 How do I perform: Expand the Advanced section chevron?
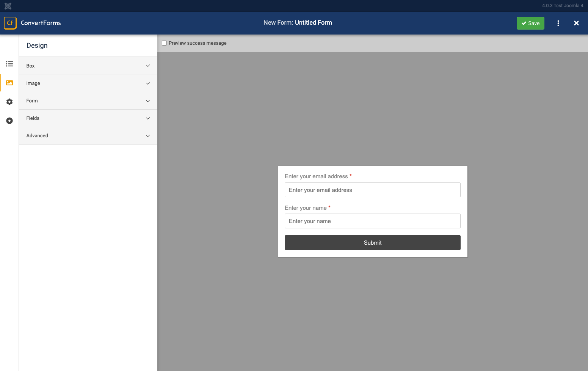point(148,136)
